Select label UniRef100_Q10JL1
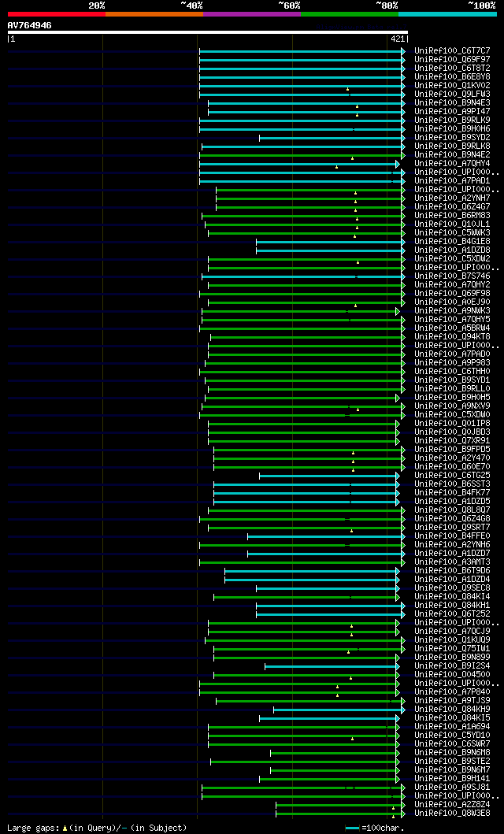The image size is (504, 834). 453,224
